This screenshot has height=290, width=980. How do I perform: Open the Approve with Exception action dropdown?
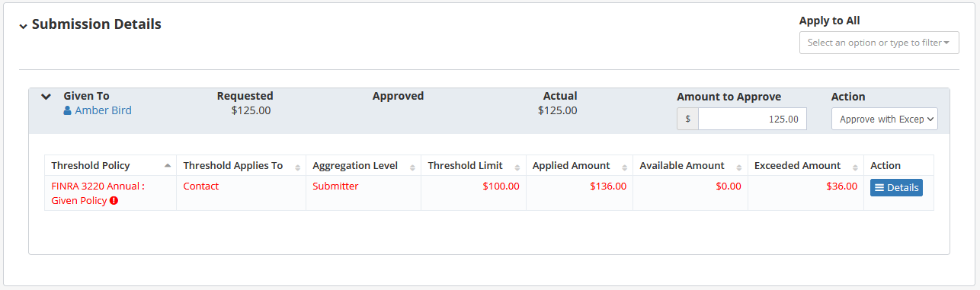point(884,119)
